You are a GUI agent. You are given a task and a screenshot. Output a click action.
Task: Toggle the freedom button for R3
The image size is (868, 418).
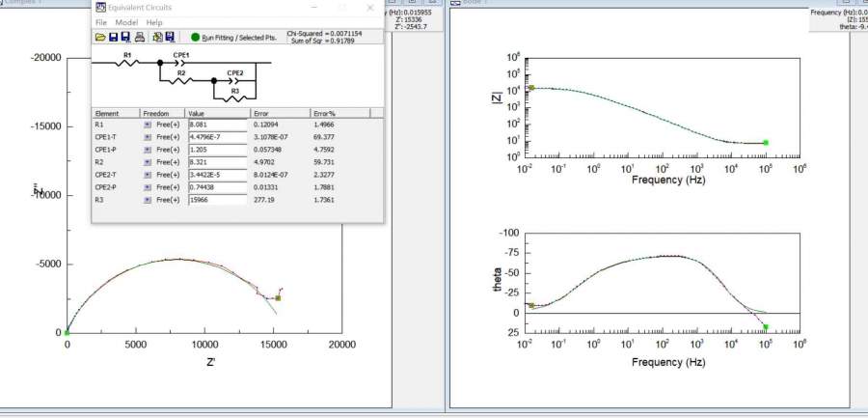click(148, 200)
